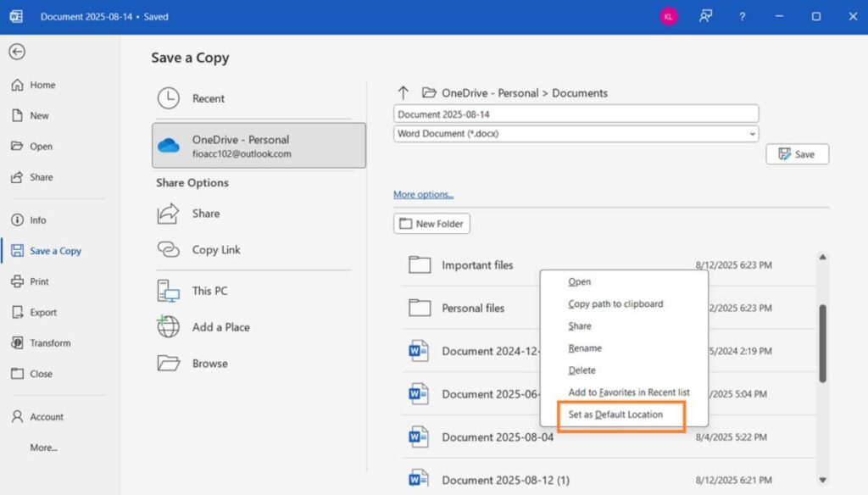Click the Account person icon
The image size is (868, 495).
click(17, 416)
